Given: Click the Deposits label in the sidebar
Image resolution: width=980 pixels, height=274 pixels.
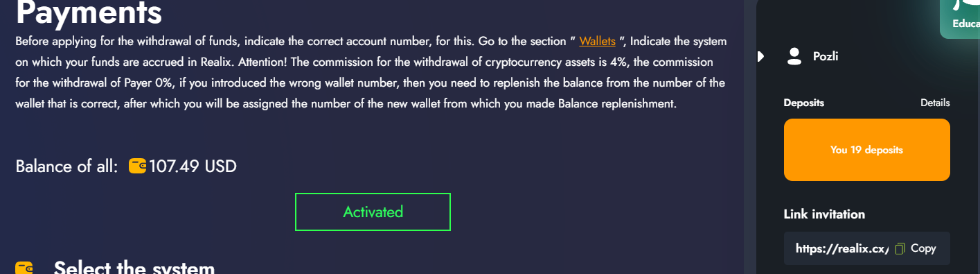Looking at the screenshot, I should click(804, 103).
